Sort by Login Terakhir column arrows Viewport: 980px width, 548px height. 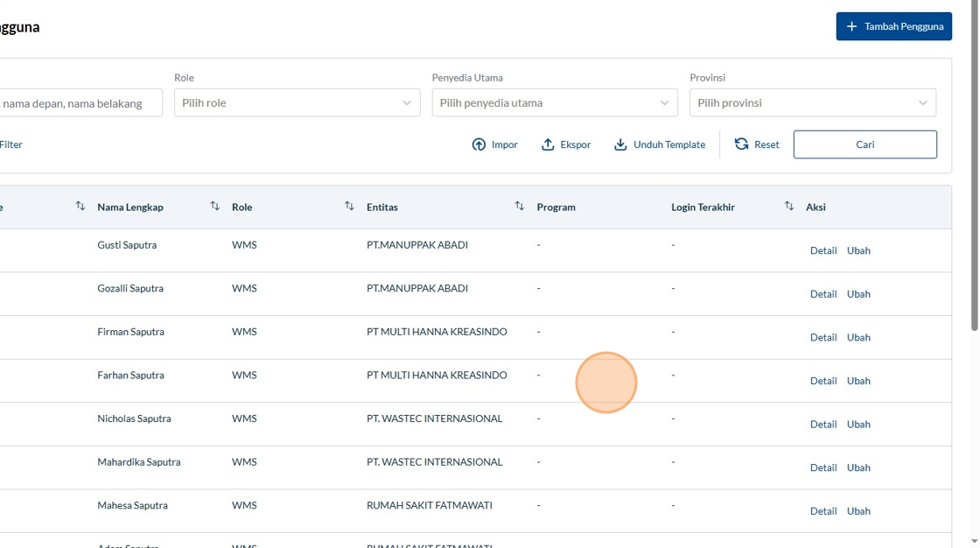point(788,207)
